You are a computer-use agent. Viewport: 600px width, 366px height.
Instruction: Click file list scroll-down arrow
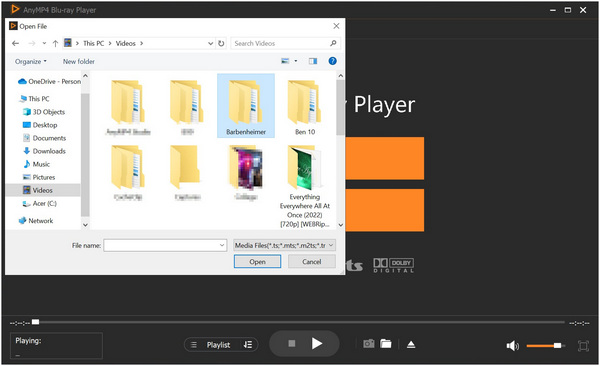coord(341,225)
